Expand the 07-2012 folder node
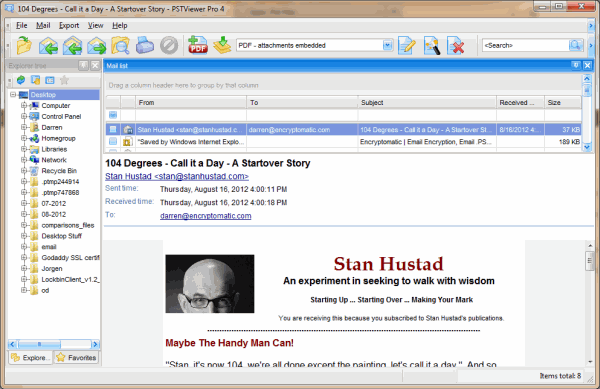The width and height of the screenshot is (600, 389). pyautogui.click(x=24, y=203)
